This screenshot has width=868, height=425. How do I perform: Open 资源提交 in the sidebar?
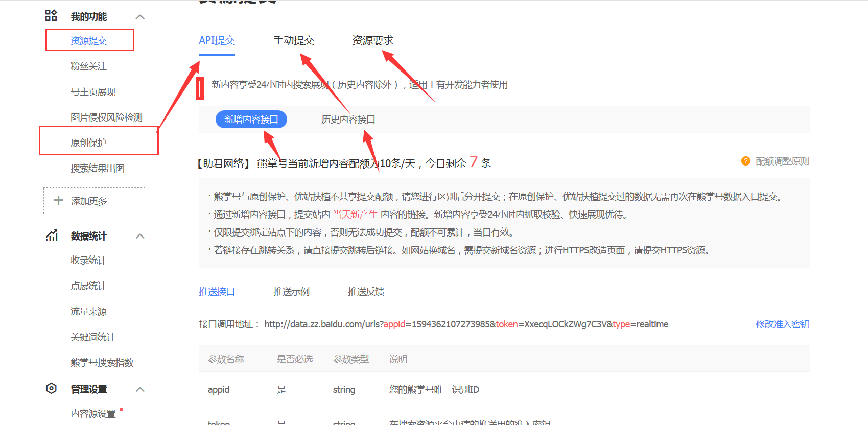(x=88, y=41)
